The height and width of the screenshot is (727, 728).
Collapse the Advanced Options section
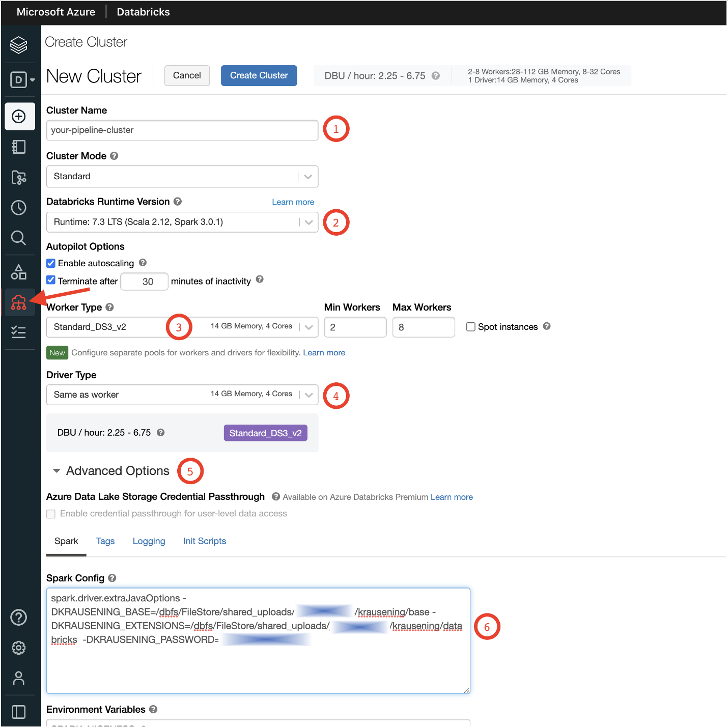click(57, 470)
